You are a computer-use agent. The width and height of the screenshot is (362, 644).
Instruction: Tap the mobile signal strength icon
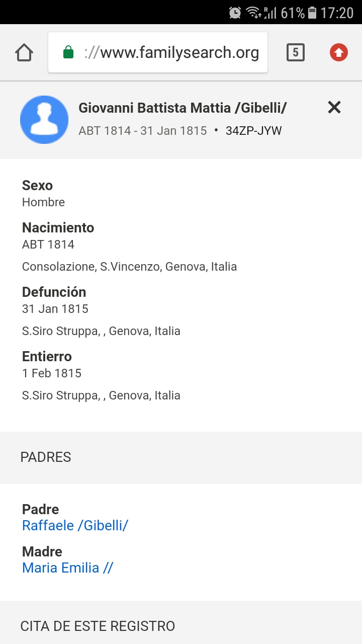click(270, 13)
